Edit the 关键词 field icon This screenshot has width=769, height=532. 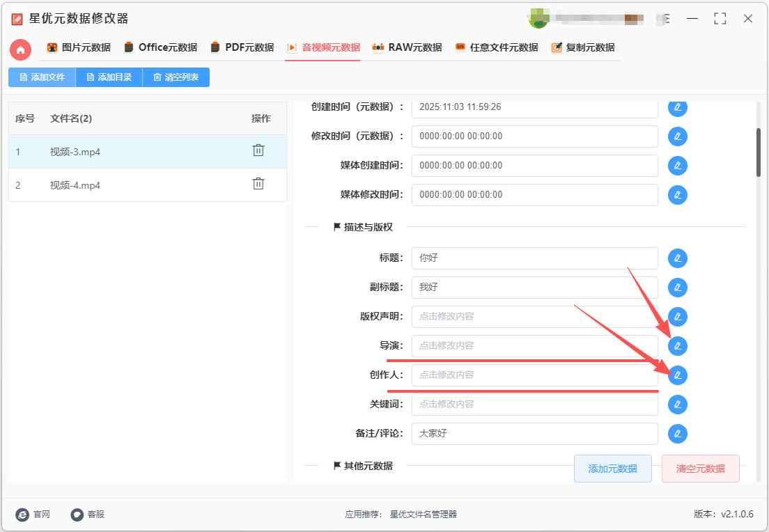(x=678, y=405)
